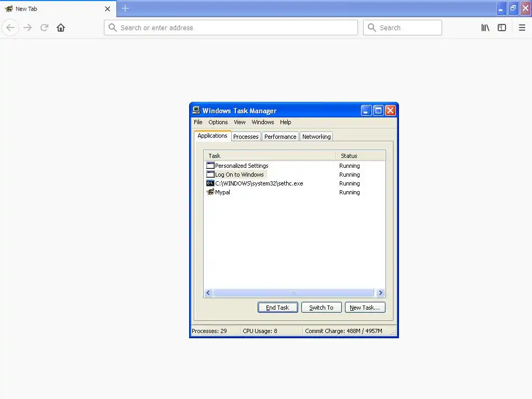Close the Windows Task Manager window

[x=391, y=111]
